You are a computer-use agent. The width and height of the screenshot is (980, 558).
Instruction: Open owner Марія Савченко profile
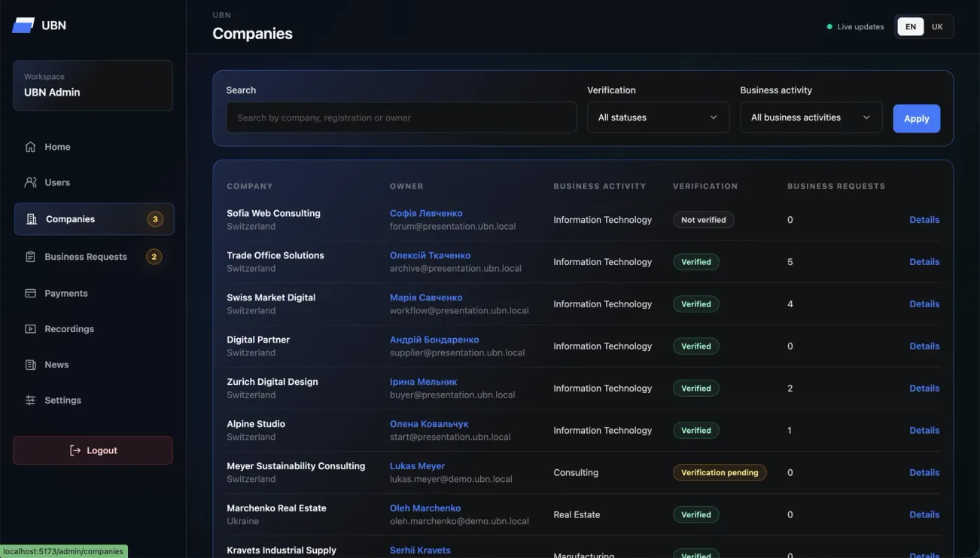coord(426,297)
